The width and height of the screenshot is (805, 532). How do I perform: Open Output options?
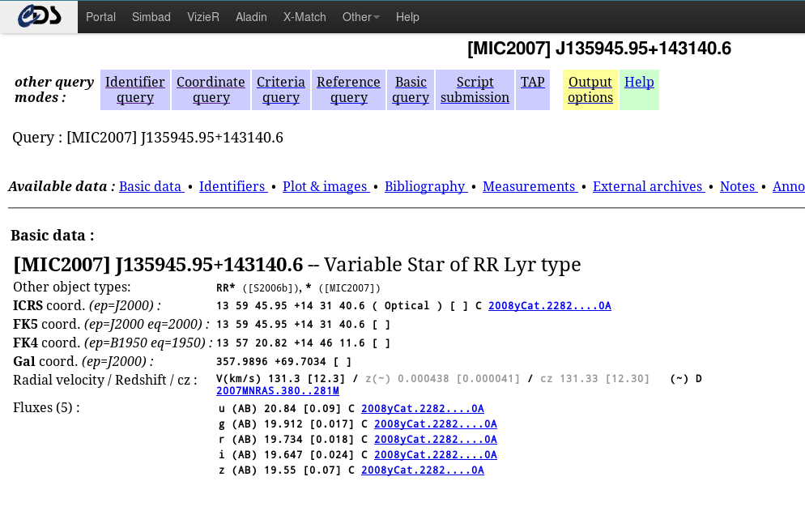point(590,90)
